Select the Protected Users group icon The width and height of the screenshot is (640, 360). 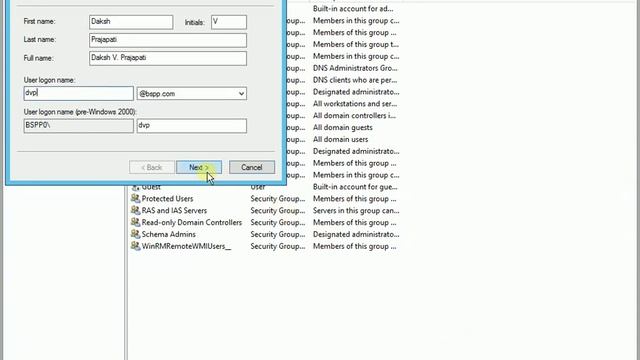[135, 198]
